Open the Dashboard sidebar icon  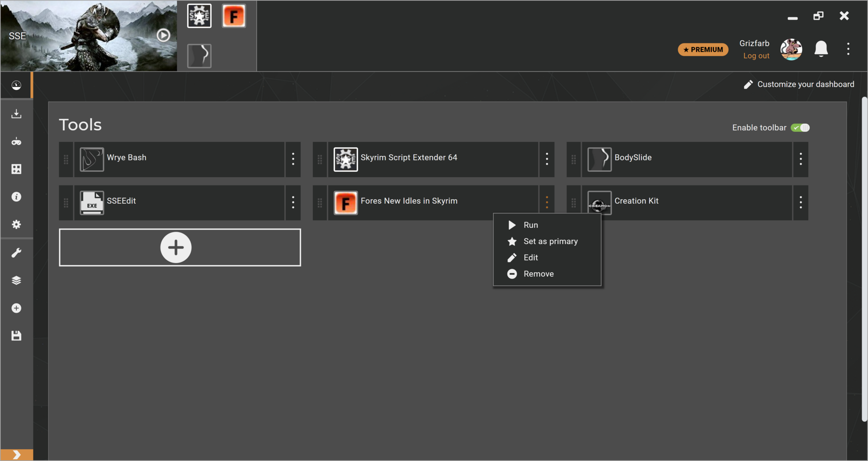(16, 85)
